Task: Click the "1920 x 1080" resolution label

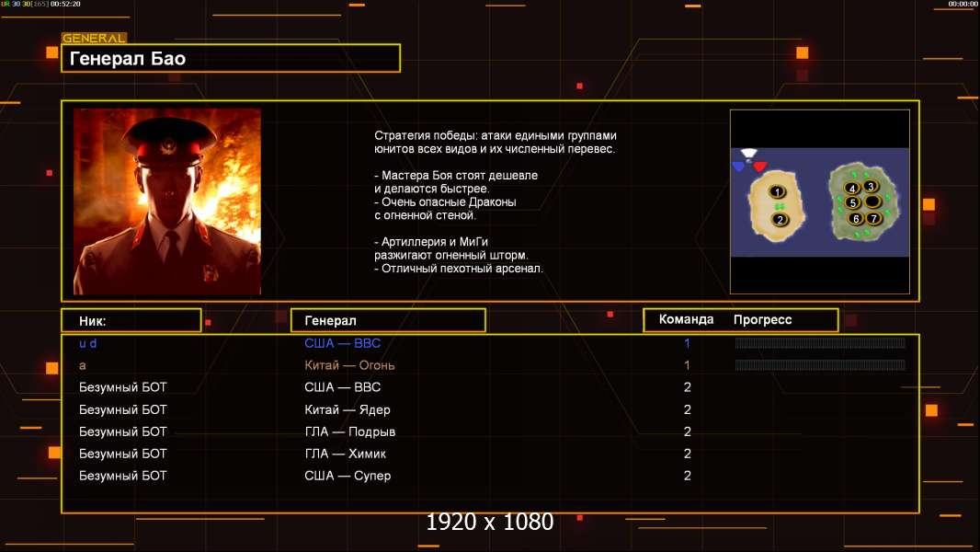Action: 490,522
